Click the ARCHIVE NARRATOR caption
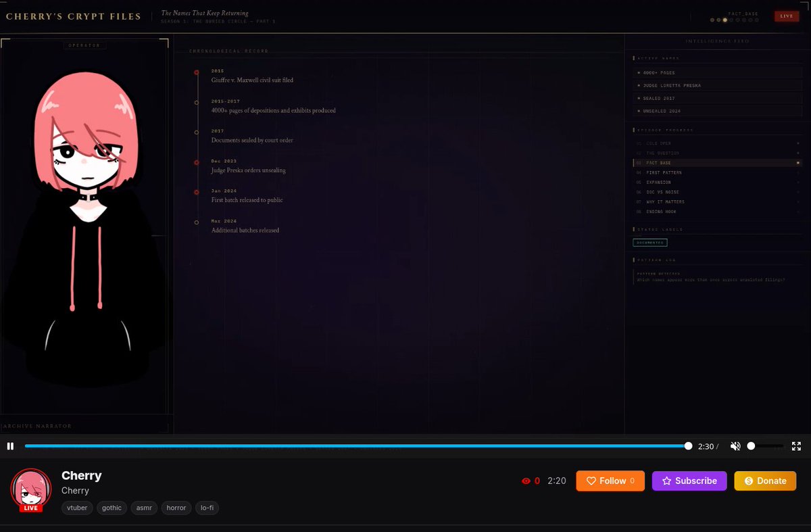Viewport: 811px width, 532px height. tap(38, 426)
